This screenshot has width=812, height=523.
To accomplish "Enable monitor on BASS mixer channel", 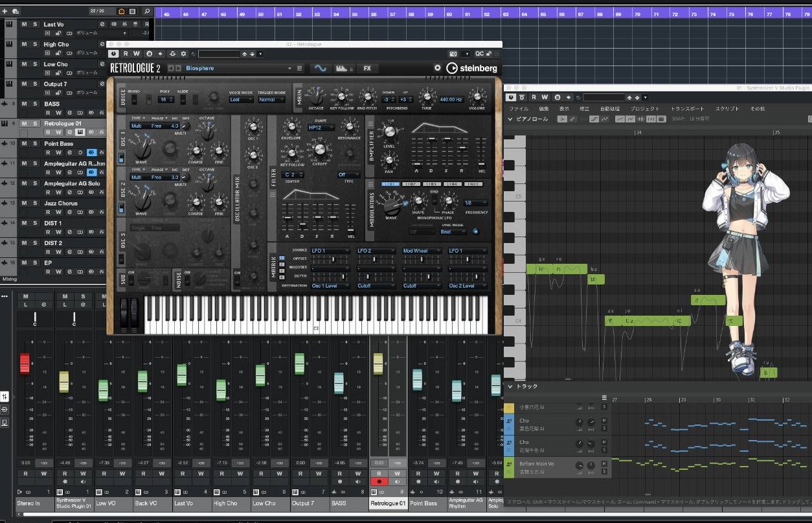I will point(358,482).
